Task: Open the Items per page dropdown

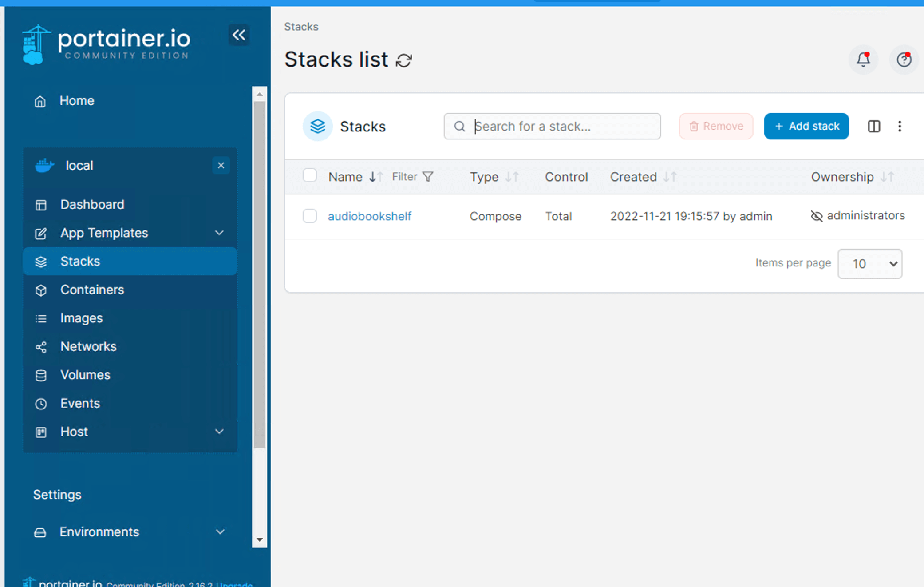Action: point(869,264)
